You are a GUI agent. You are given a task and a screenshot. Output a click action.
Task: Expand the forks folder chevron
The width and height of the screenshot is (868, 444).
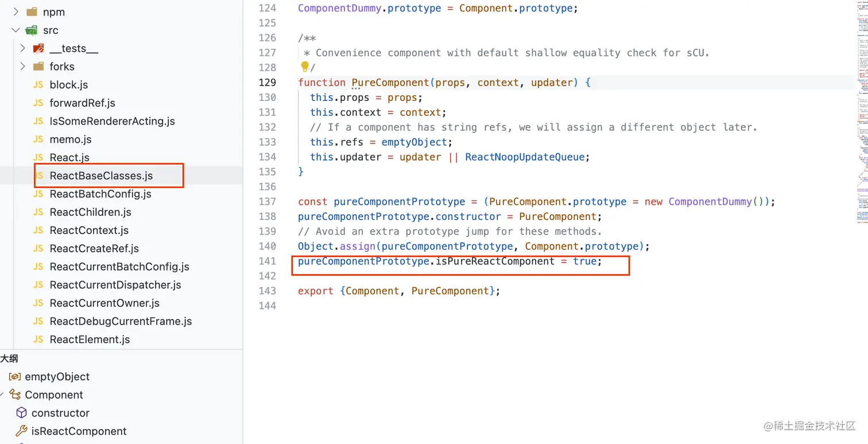coord(22,67)
